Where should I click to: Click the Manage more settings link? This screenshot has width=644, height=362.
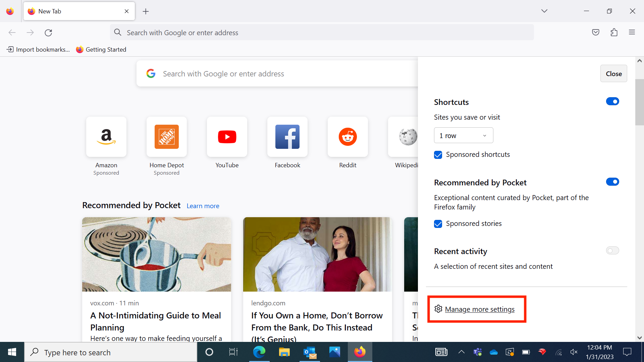479,309
